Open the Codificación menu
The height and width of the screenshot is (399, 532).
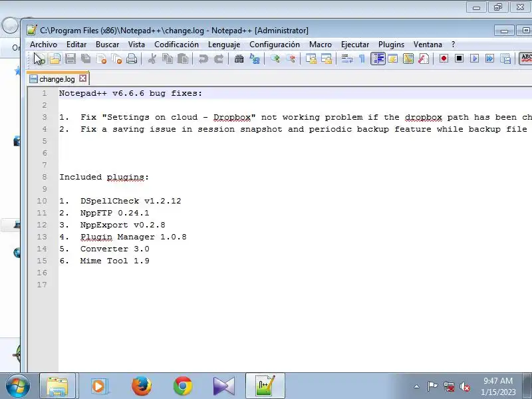(176, 45)
